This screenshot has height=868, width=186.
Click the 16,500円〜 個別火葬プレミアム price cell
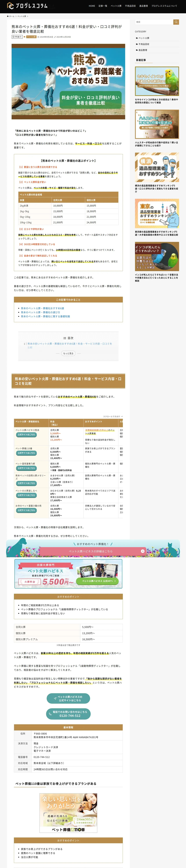click(x=102, y=639)
